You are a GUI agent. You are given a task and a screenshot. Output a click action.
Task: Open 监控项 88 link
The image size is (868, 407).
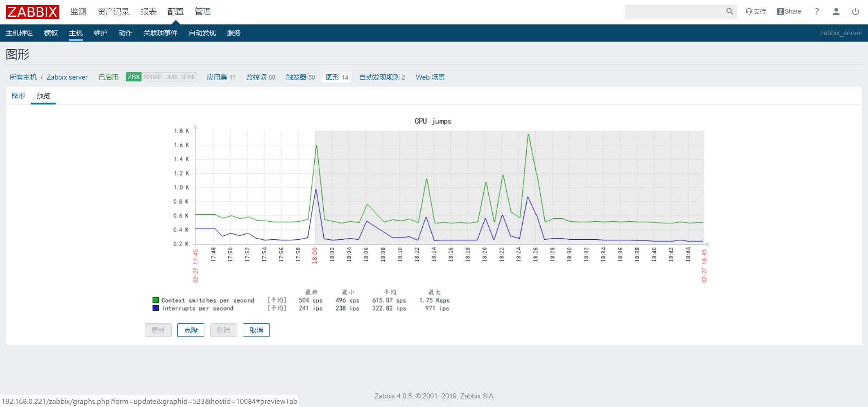coord(260,77)
